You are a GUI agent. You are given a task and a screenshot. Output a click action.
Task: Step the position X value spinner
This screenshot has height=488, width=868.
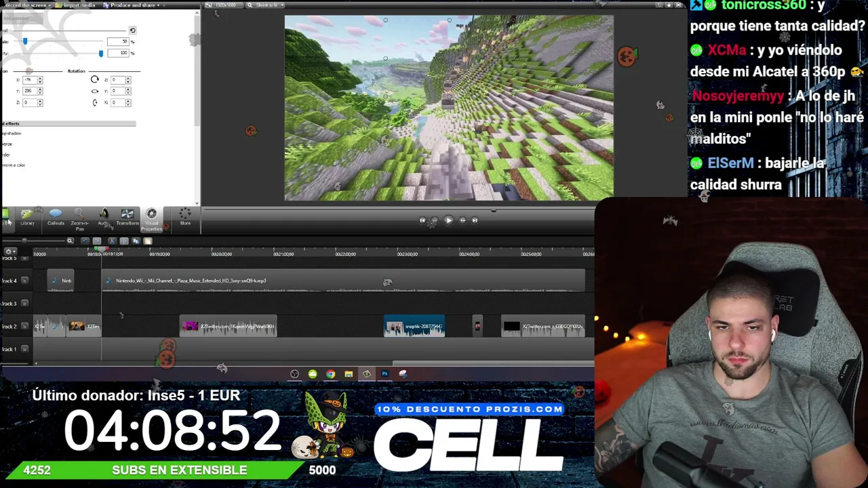pyautogui.click(x=40, y=80)
